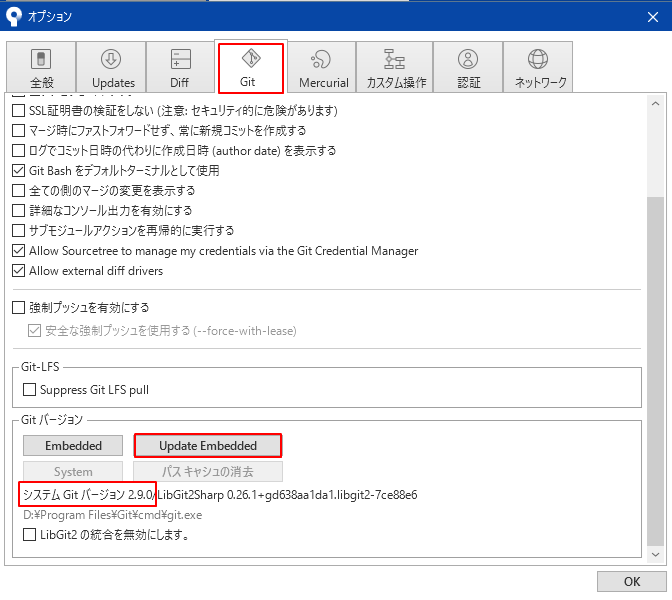Check Suppress Git LFS pull
The width and height of the screenshot is (672, 600).
click(x=29, y=390)
